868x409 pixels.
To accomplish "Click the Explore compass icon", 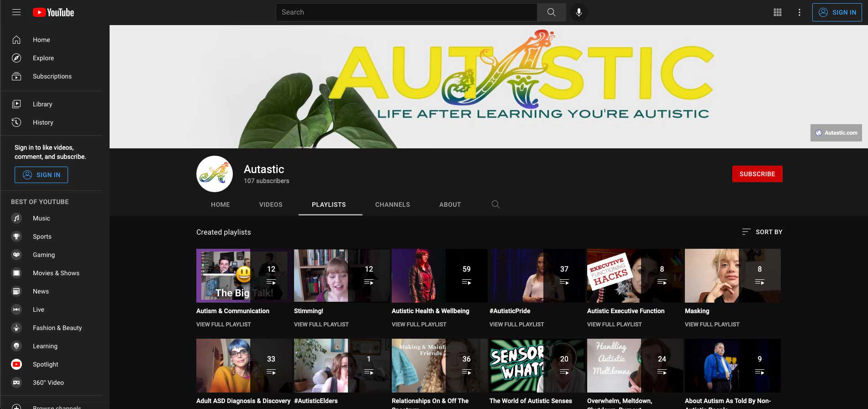I will (x=16, y=58).
